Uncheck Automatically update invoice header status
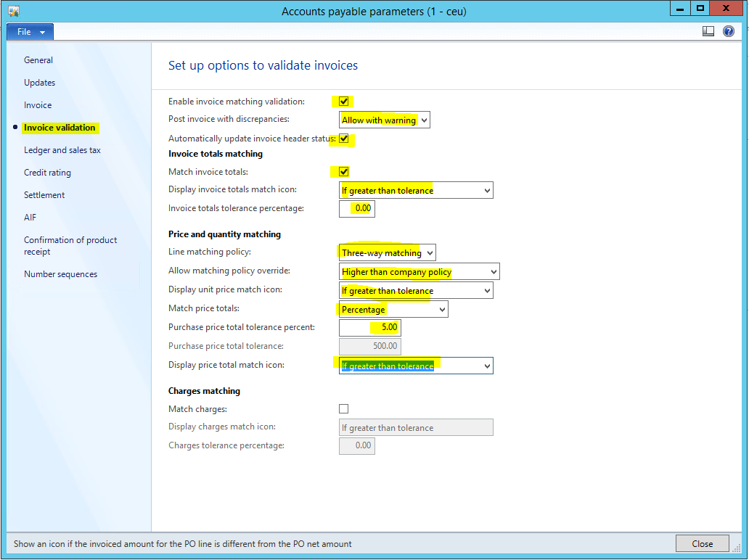Screen dimensions: 749x560 (344, 139)
